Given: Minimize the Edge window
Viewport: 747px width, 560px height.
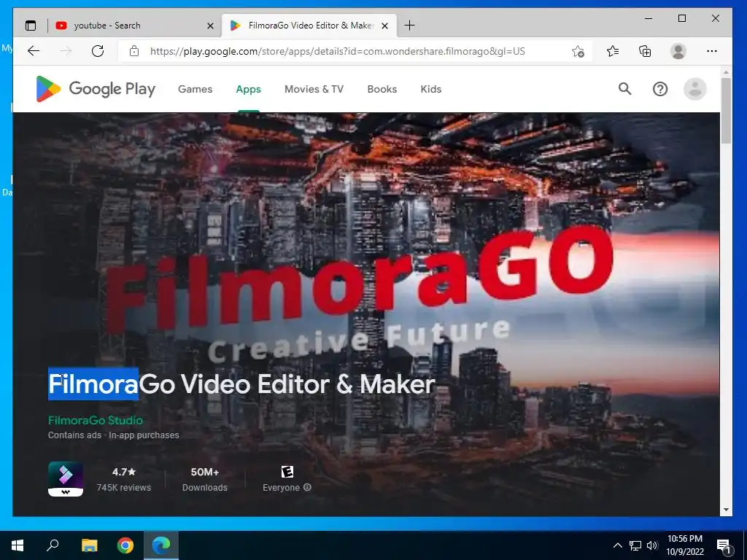Looking at the screenshot, I should coord(649,18).
